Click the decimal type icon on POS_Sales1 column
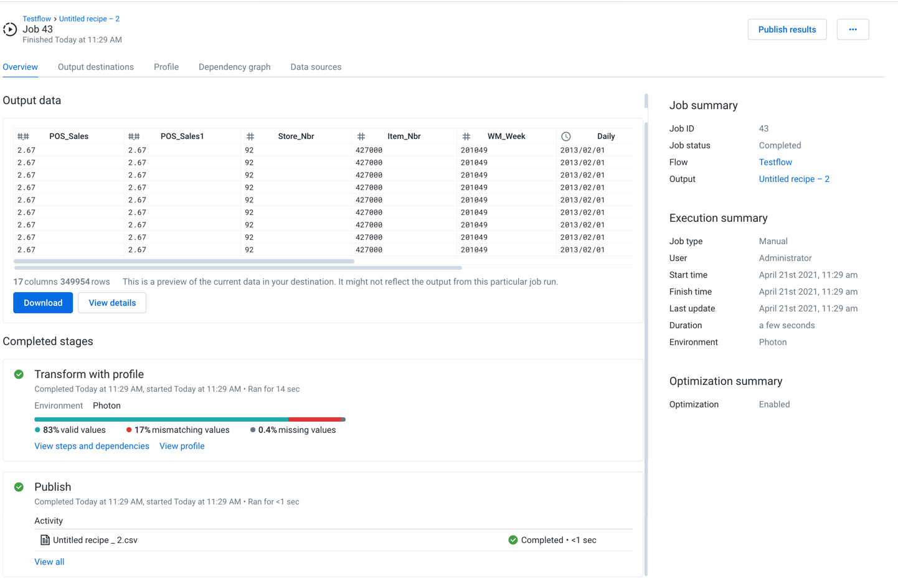Screen dimensions: 898x588 click(134, 136)
